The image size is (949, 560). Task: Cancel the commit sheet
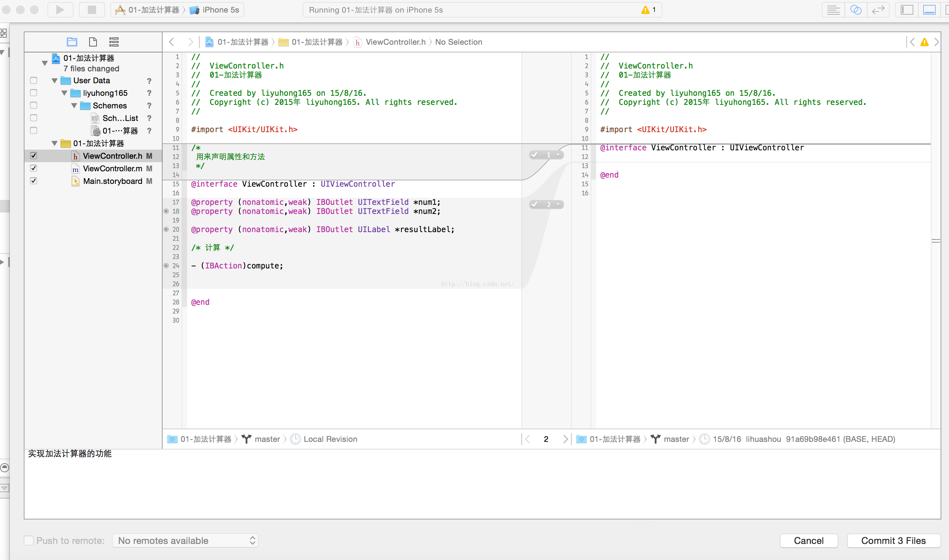click(x=808, y=540)
